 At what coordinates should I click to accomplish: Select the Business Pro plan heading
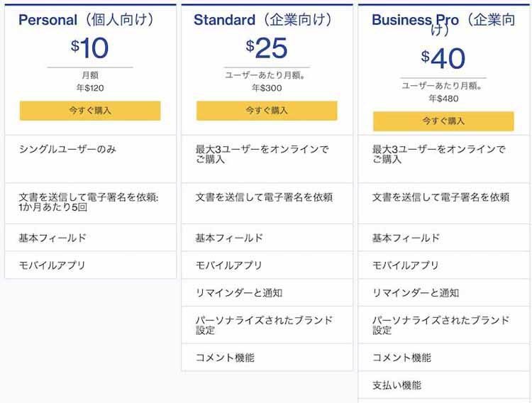[x=443, y=24]
